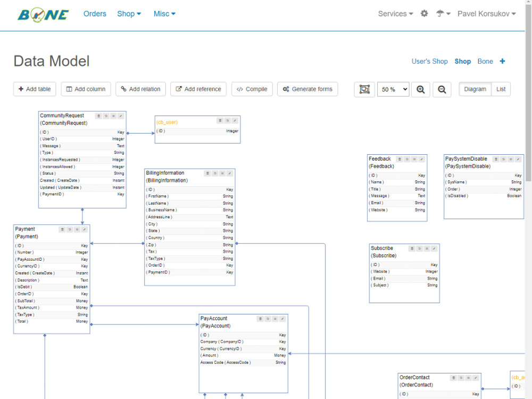Click Add relation button
This screenshot has width=532, height=399.
(140, 89)
